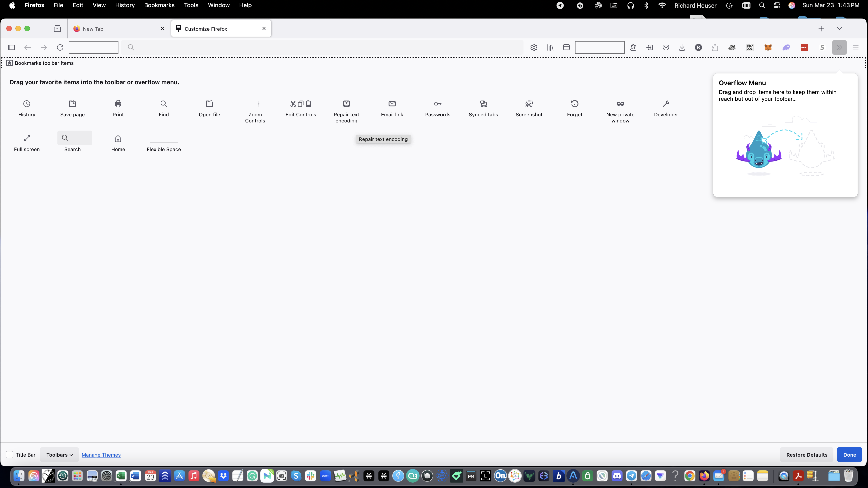Select the Edit Controls item

point(301,108)
